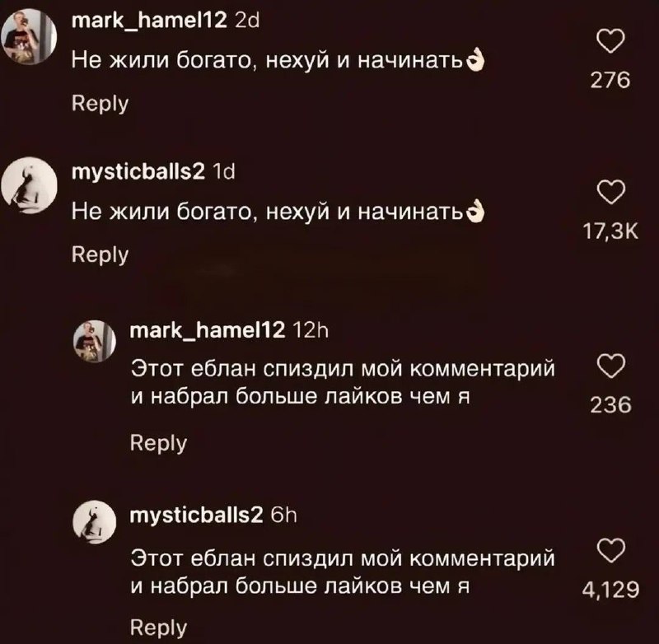The width and height of the screenshot is (659, 644).
Task: Tap heart on mysticballs2's 6h reply
Action: click(610, 550)
